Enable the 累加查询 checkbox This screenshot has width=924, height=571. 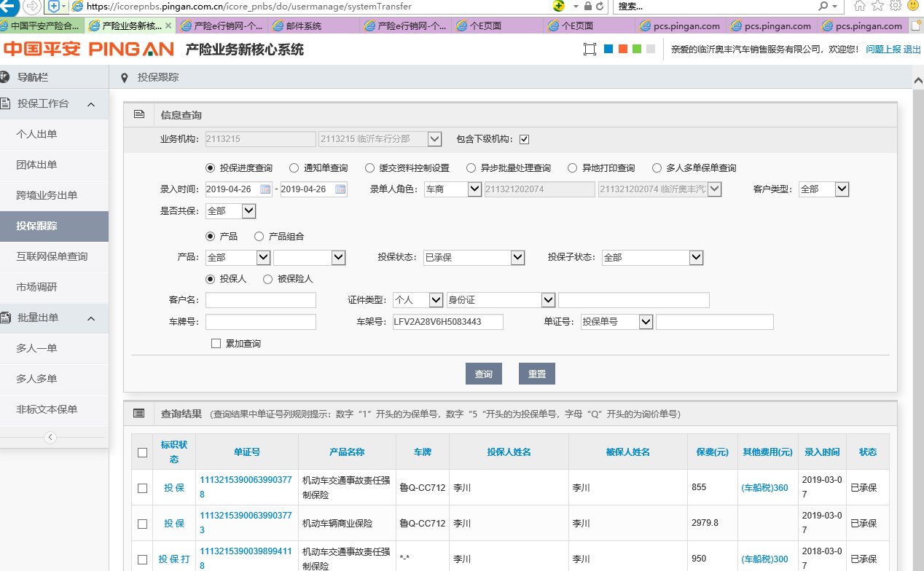pyautogui.click(x=216, y=343)
